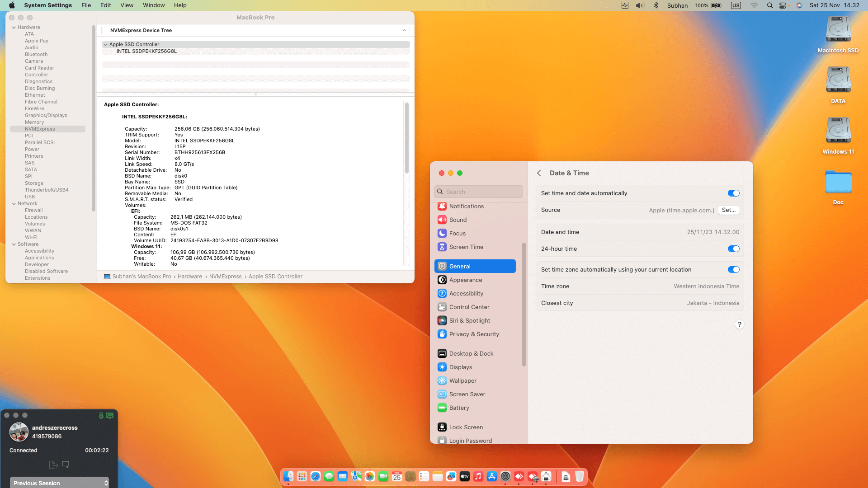
Task: Select Wi-Fi under Network
Action: click(x=31, y=238)
